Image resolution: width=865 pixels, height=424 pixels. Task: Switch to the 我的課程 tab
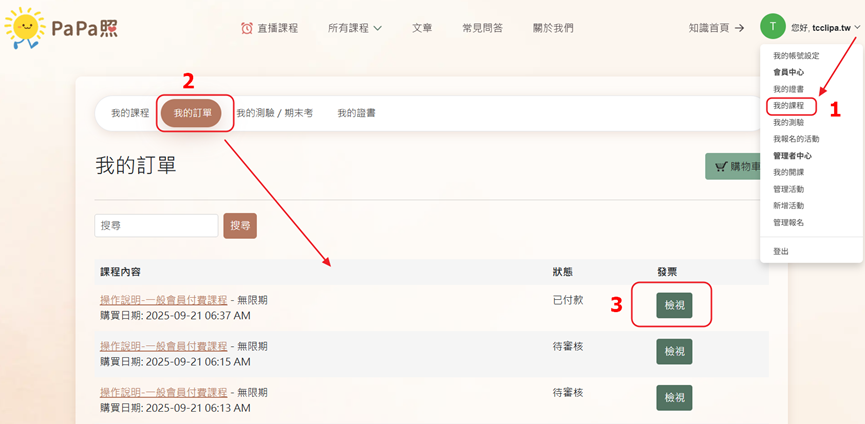tap(130, 113)
